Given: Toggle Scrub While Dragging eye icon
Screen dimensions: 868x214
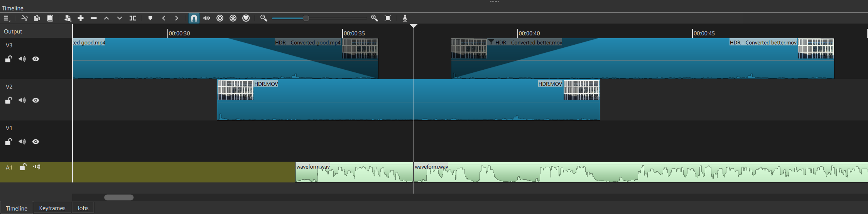Looking at the screenshot, I should point(207,18).
